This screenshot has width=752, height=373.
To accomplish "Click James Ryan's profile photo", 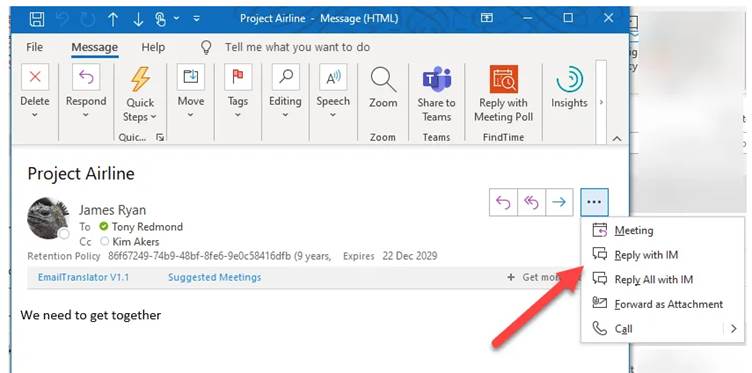I will click(48, 218).
